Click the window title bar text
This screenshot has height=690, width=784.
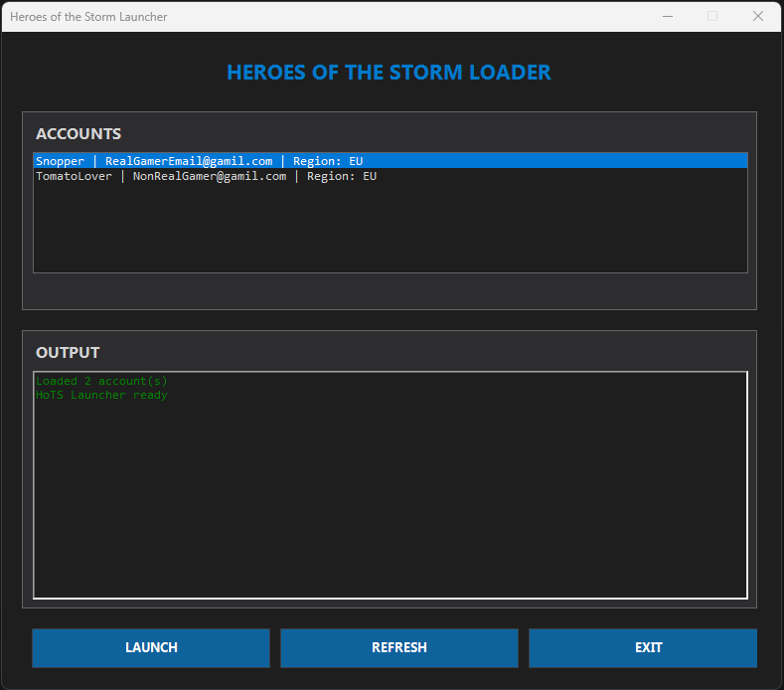[x=88, y=17]
